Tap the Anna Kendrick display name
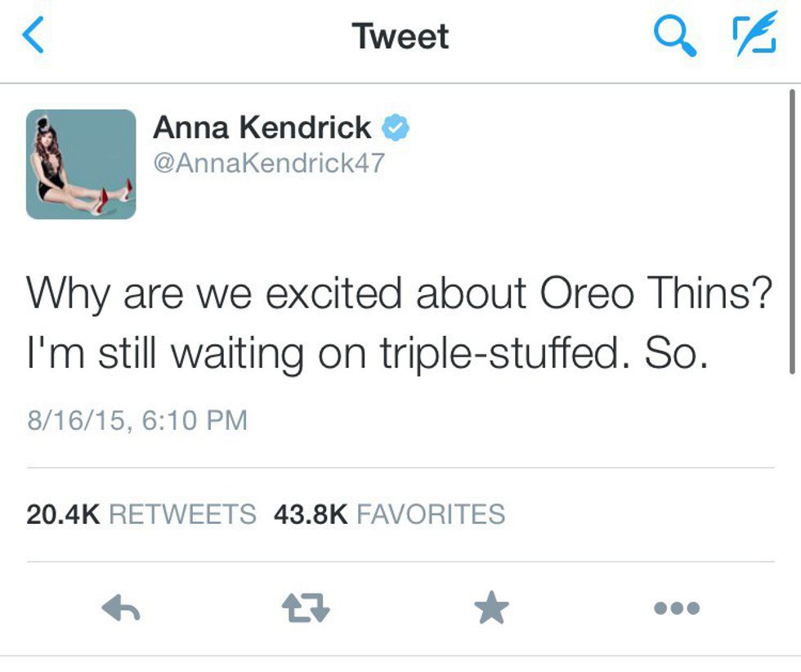This screenshot has height=672, width=801. tap(262, 128)
